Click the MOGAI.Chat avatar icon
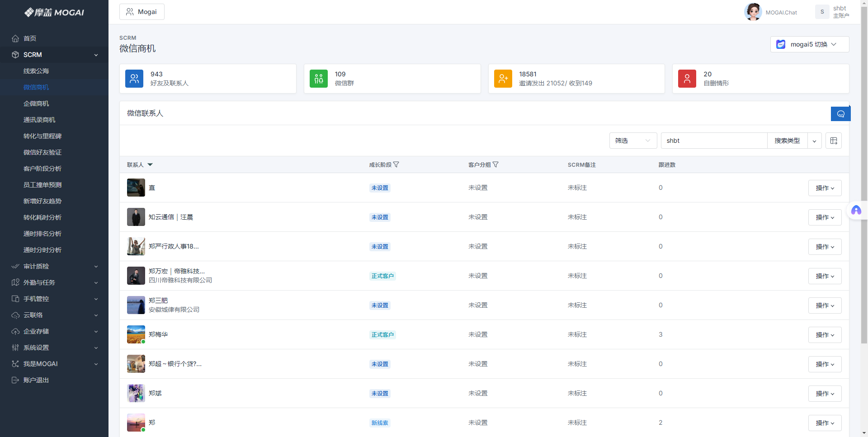The width and height of the screenshot is (868, 437). (x=753, y=12)
